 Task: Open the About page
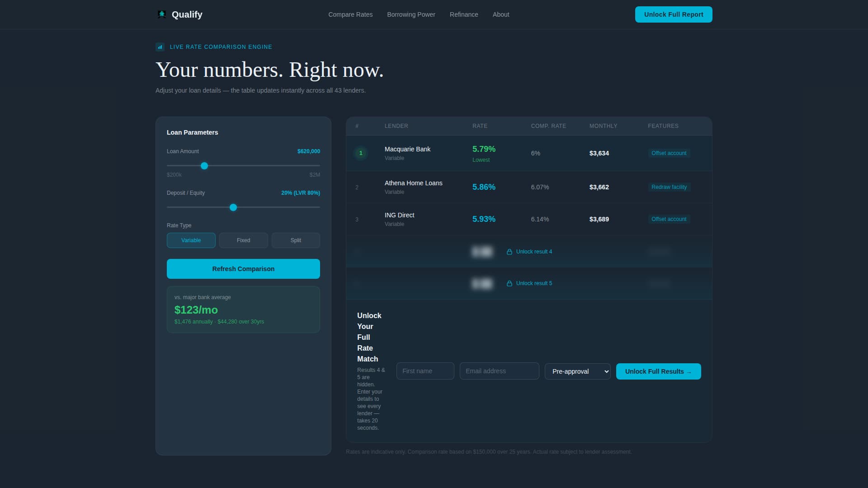pyautogui.click(x=501, y=14)
